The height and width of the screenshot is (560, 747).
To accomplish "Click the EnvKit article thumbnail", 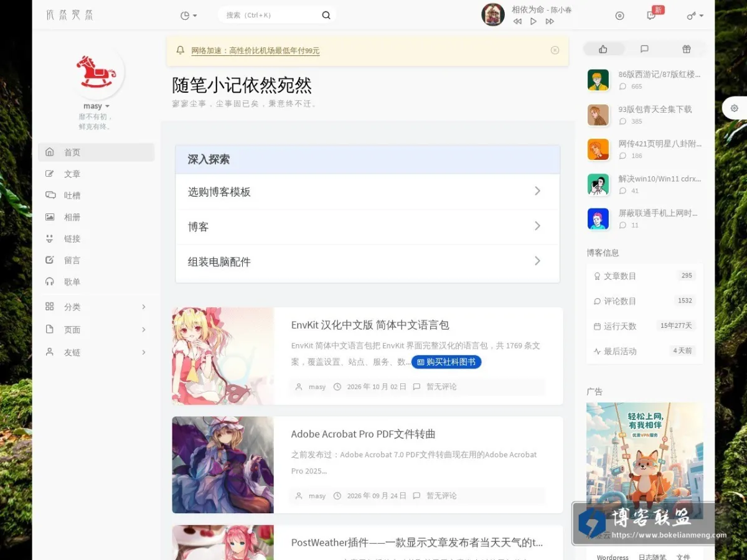I will 223,356.
